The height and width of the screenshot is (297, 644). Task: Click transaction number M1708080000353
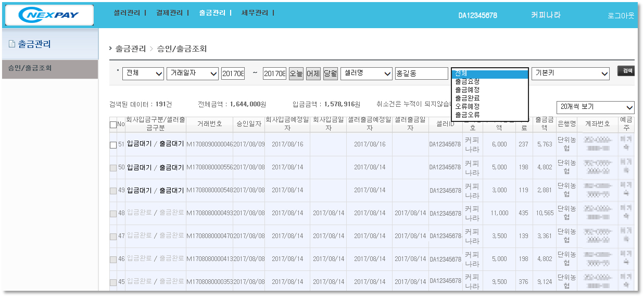point(209,282)
